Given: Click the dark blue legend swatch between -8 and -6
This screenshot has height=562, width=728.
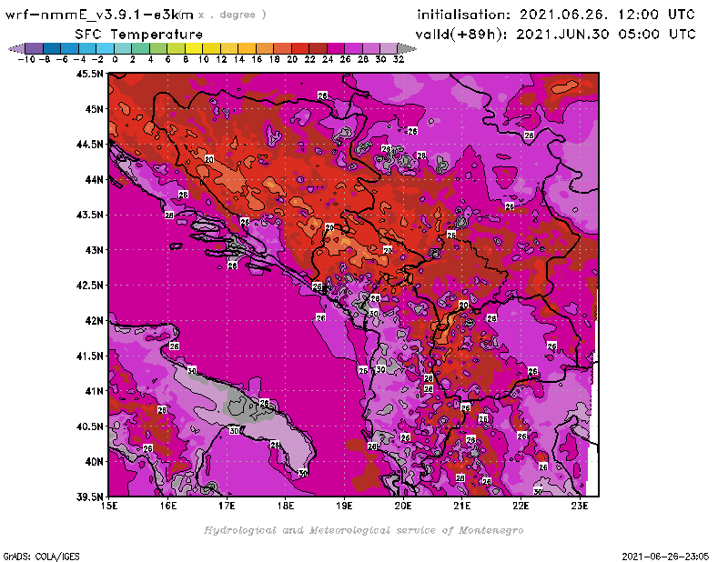Looking at the screenshot, I should pos(52,48).
